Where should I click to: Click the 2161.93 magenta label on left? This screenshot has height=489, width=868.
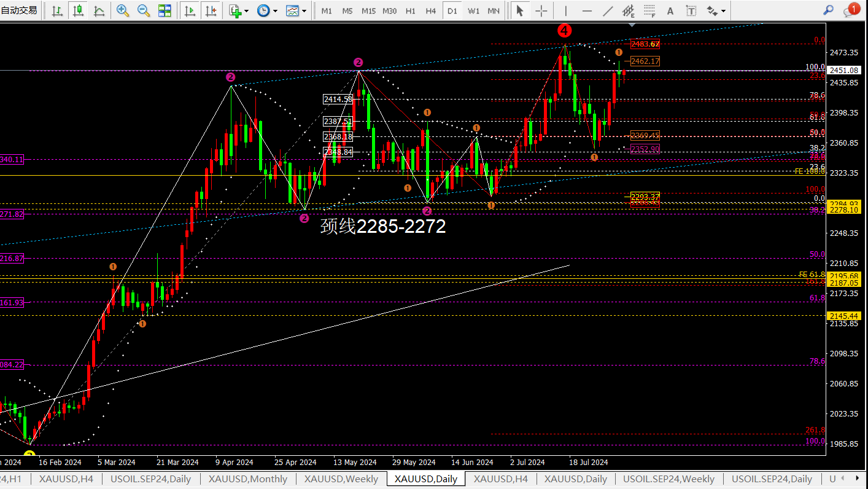(x=12, y=302)
